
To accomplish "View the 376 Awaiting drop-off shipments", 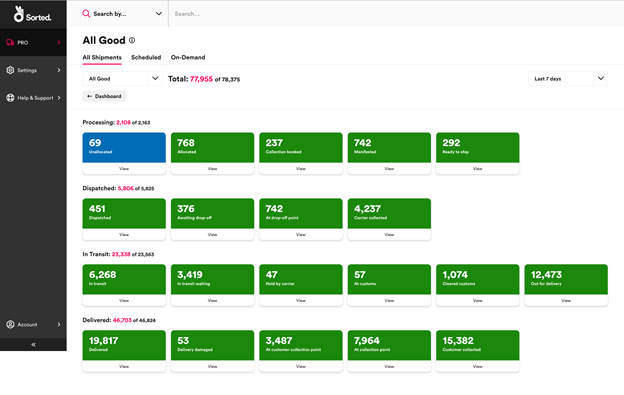I will tap(213, 235).
